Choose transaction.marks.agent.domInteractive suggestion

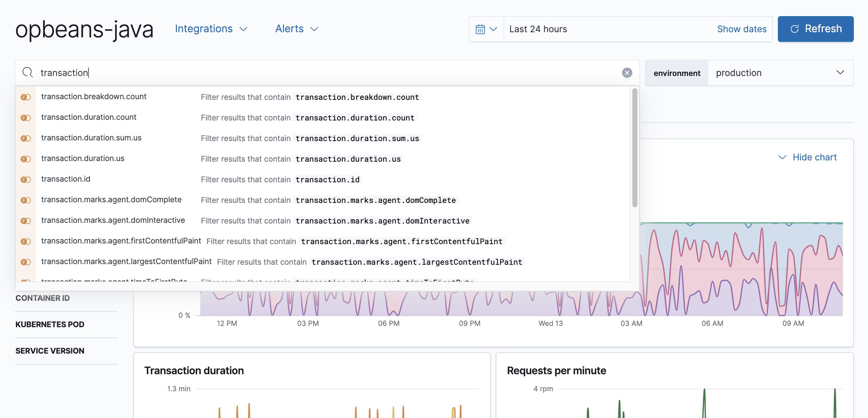click(113, 221)
